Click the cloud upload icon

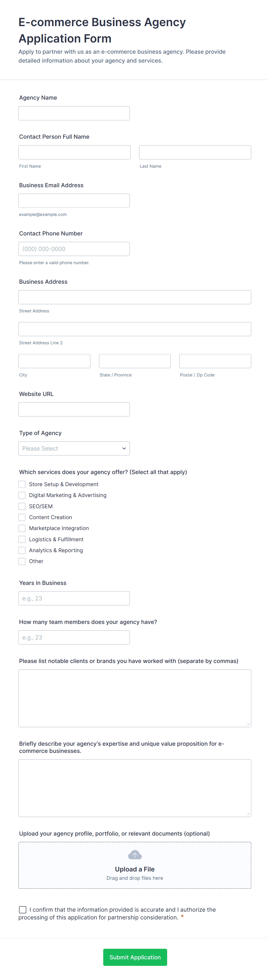(135, 855)
